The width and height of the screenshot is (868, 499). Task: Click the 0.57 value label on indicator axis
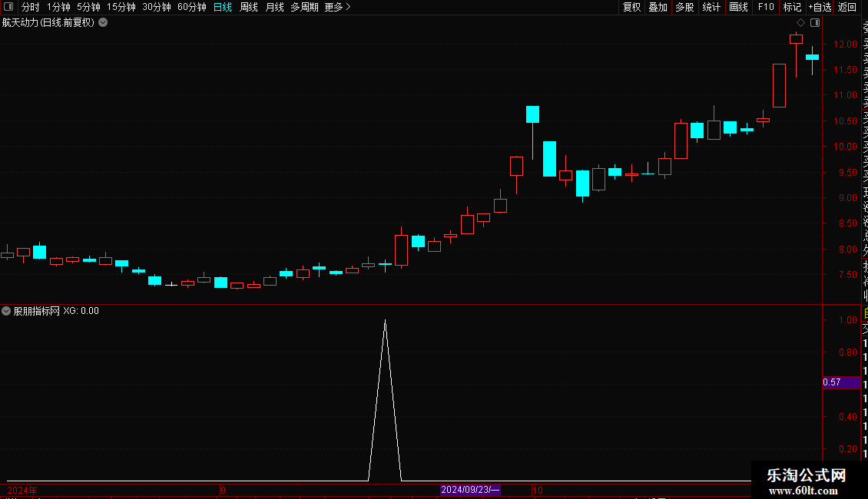tap(841, 382)
